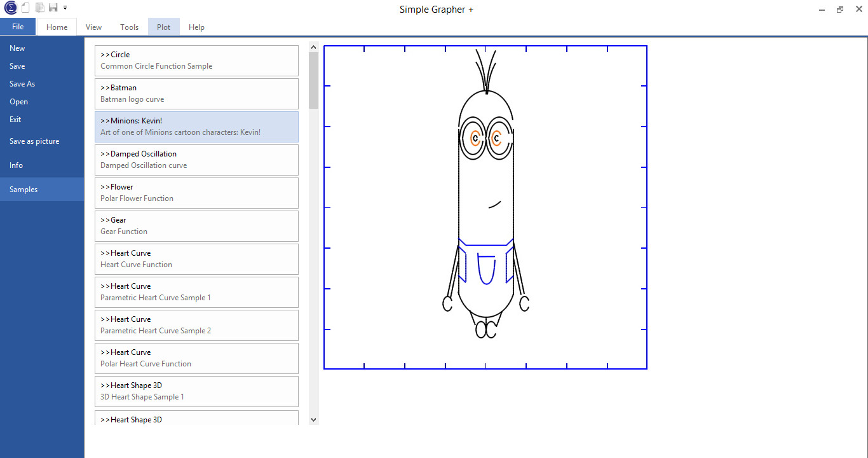868x458 pixels.
Task: Click the Kevin minion plot preview
Action: coord(485,207)
